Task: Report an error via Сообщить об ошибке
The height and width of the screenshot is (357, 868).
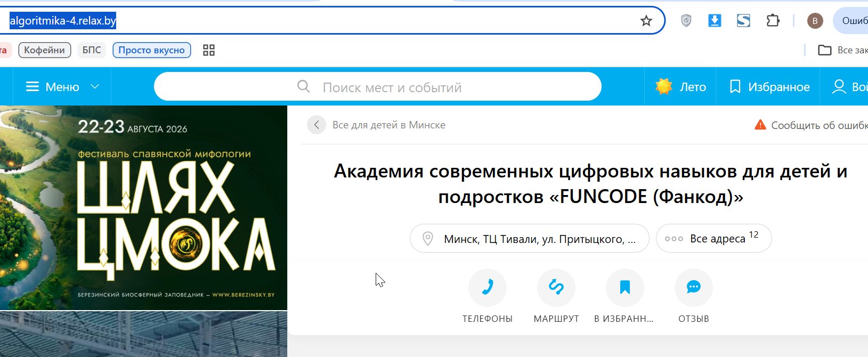Action: pos(811,125)
